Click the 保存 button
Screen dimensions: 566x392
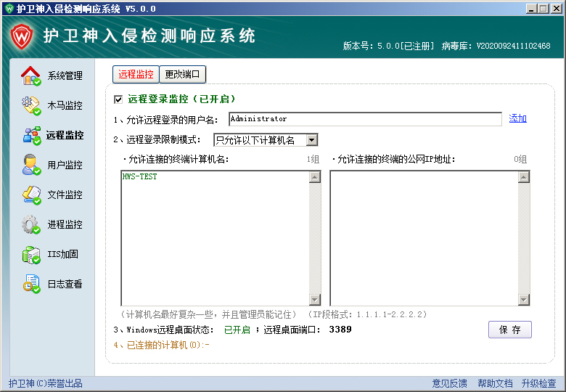(x=509, y=330)
